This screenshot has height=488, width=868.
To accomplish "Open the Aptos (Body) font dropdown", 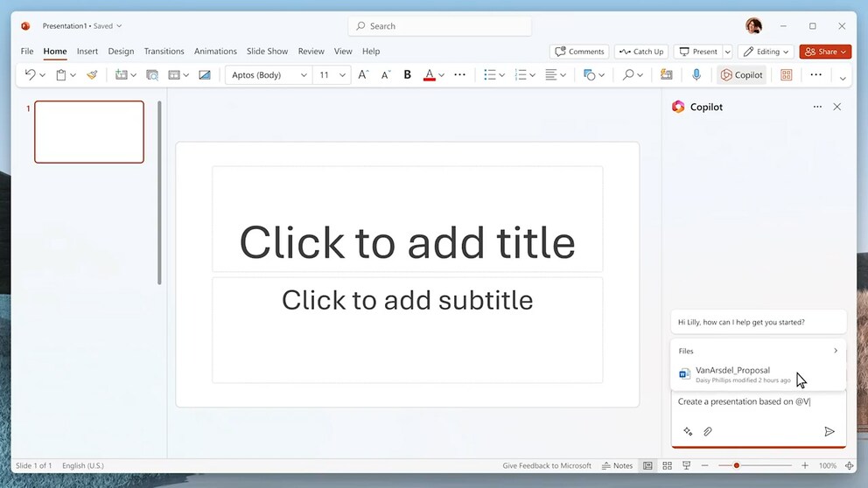I will tap(269, 75).
